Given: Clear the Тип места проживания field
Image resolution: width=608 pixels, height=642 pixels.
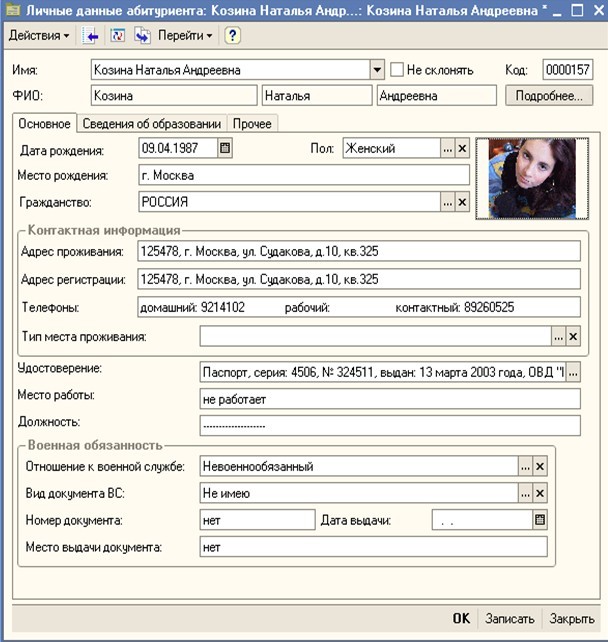Looking at the screenshot, I should 573,337.
